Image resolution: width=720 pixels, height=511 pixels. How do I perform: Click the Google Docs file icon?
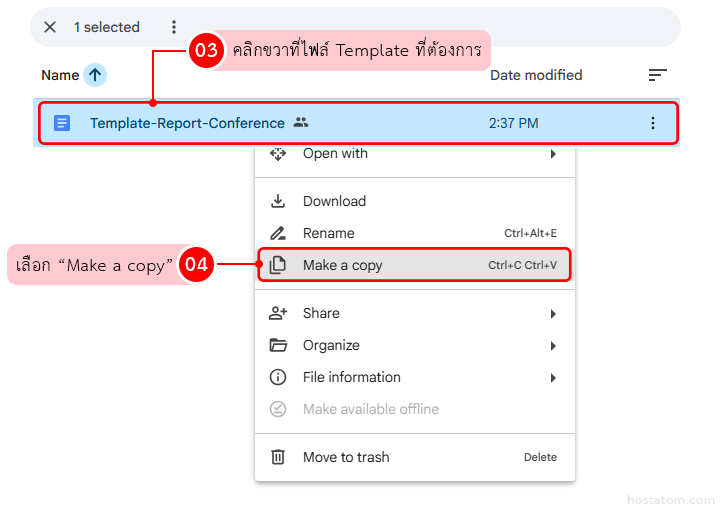pyautogui.click(x=62, y=123)
